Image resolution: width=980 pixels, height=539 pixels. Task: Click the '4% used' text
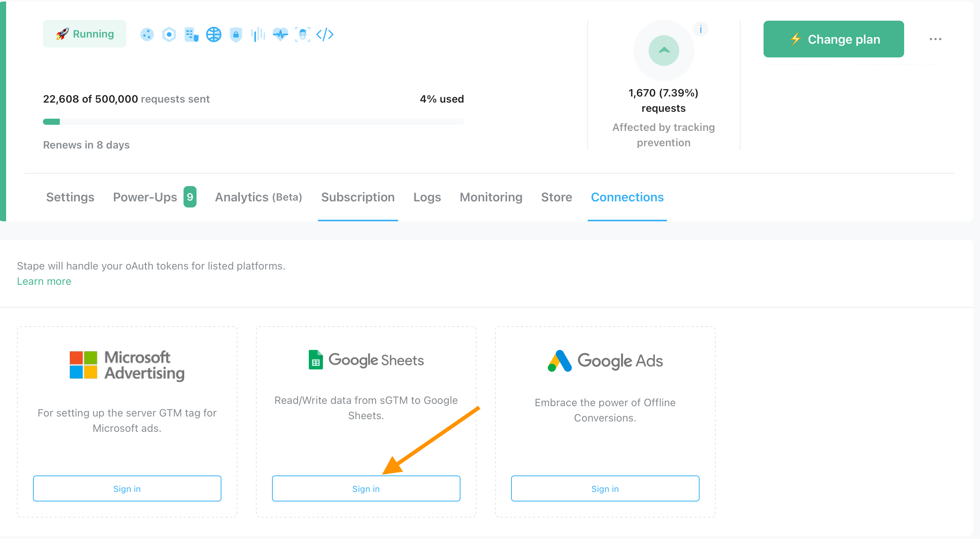tap(442, 99)
